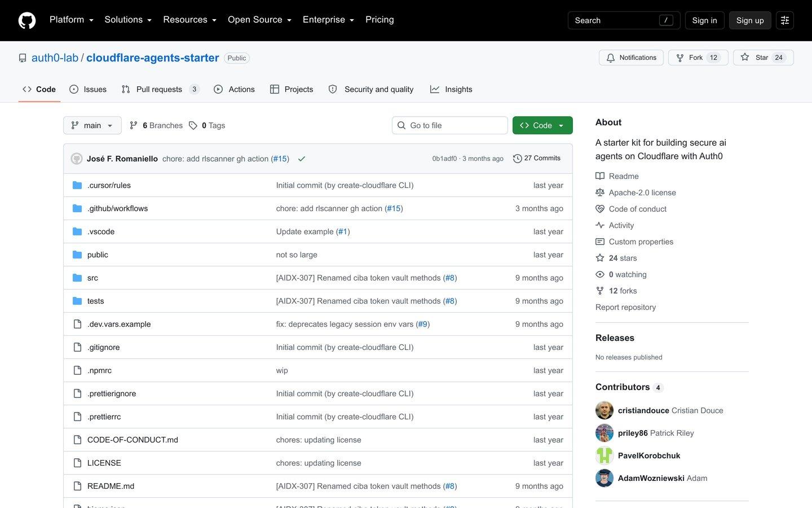The width and height of the screenshot is (812, 508).
Task: Switch to the Actions tab
Action: 234,89
